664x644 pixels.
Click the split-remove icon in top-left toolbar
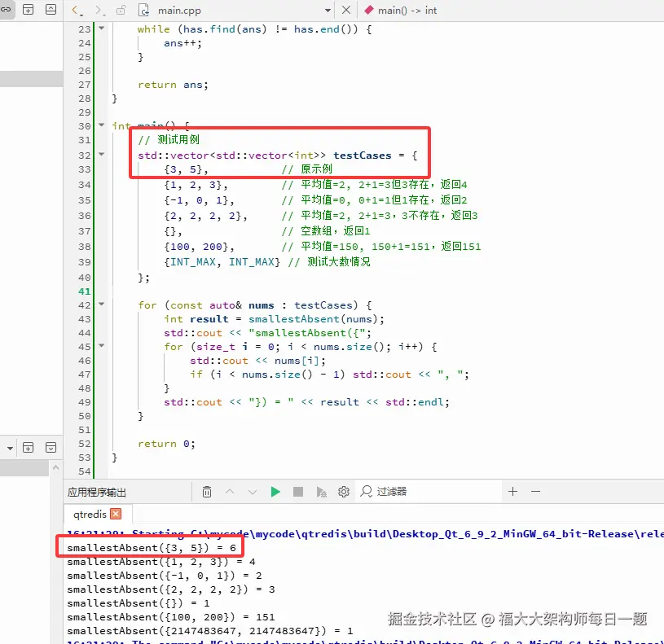coord(51,9)
